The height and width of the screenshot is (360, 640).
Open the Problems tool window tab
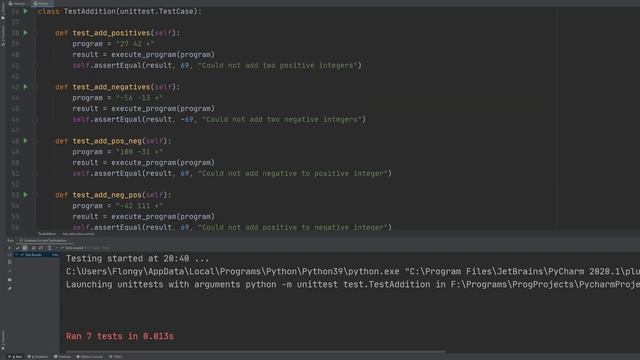38,356
